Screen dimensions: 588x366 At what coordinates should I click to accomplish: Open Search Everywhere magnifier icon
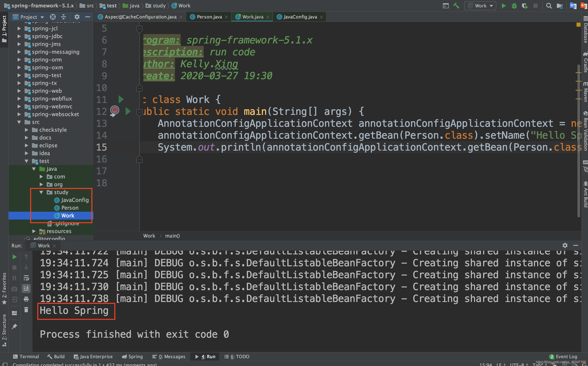pos(549,6)
